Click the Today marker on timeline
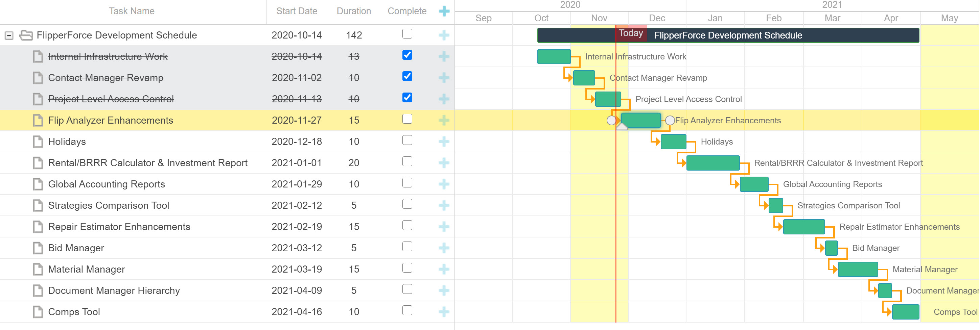The height and width of the screenshot is (330, 980). click(631, 33)
